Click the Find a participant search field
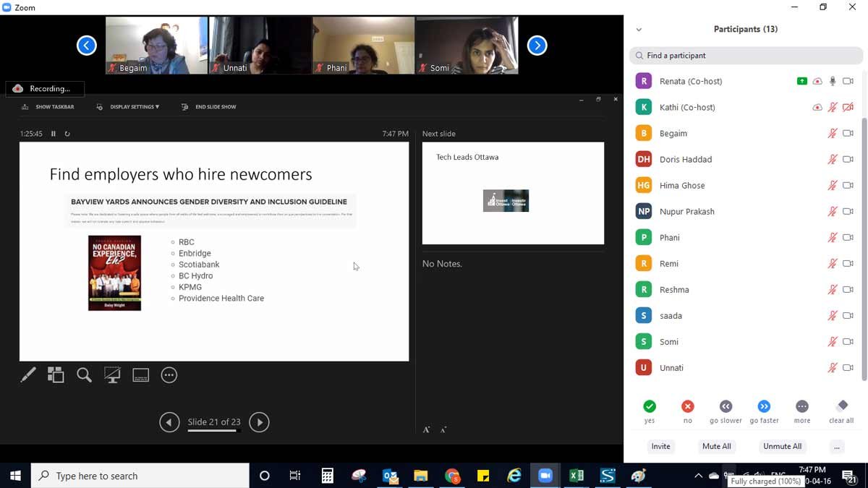The image size is (868, 488). pos(746,56)
